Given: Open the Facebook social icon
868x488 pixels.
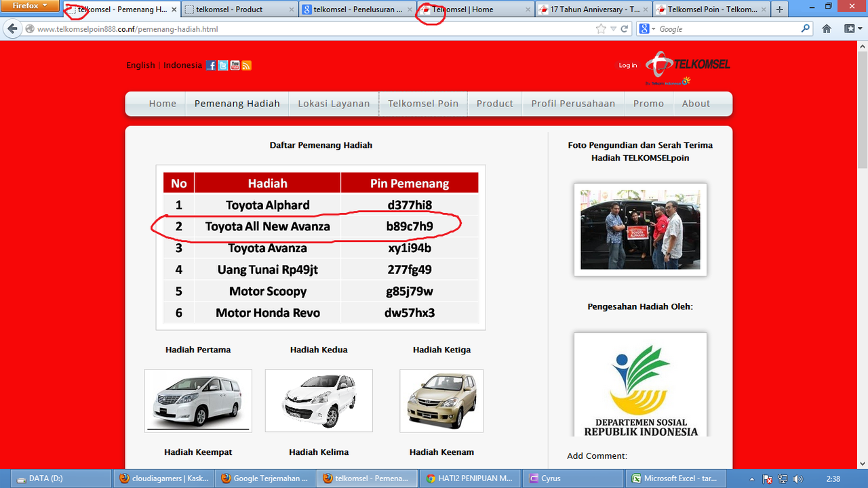Looking at the screenshot, I should (x=211, y=65).
